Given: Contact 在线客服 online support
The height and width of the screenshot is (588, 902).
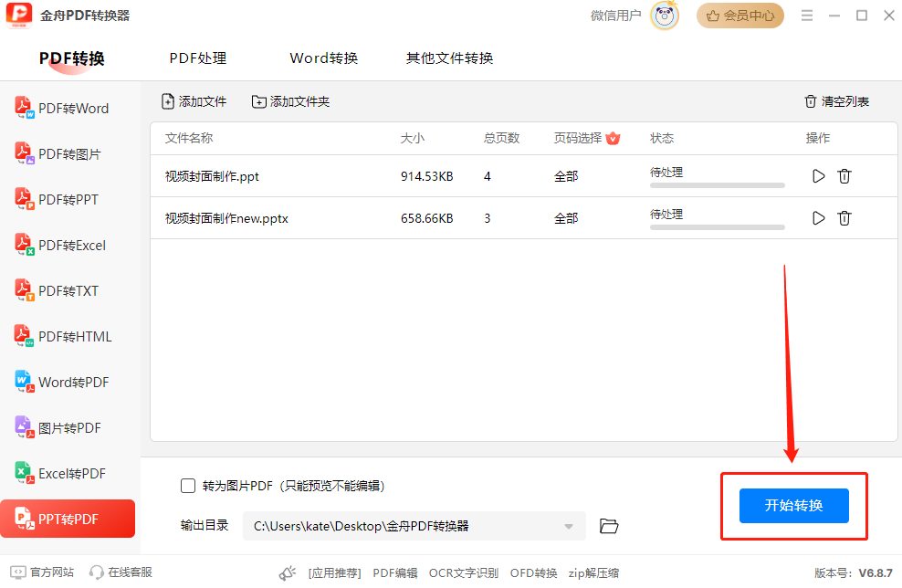Looking at the screenshot, I should 121,572.
